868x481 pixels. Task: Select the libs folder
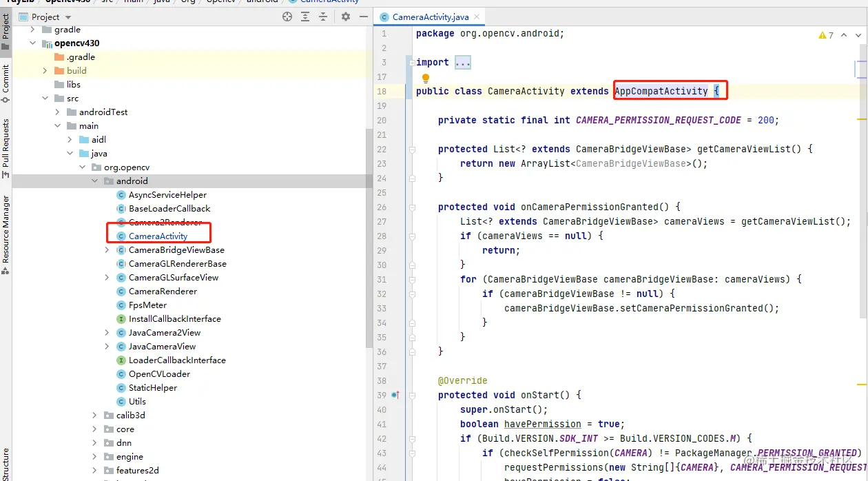coord(74,85)
